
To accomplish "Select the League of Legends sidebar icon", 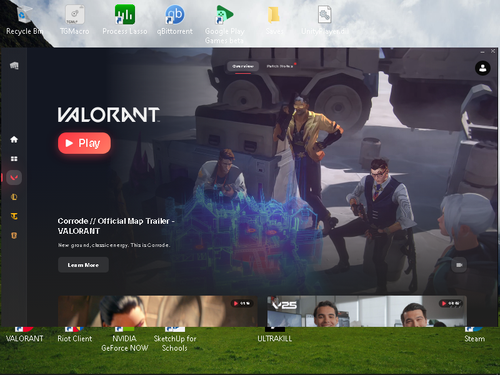I will pyautogui.click(x=14, y=197).
